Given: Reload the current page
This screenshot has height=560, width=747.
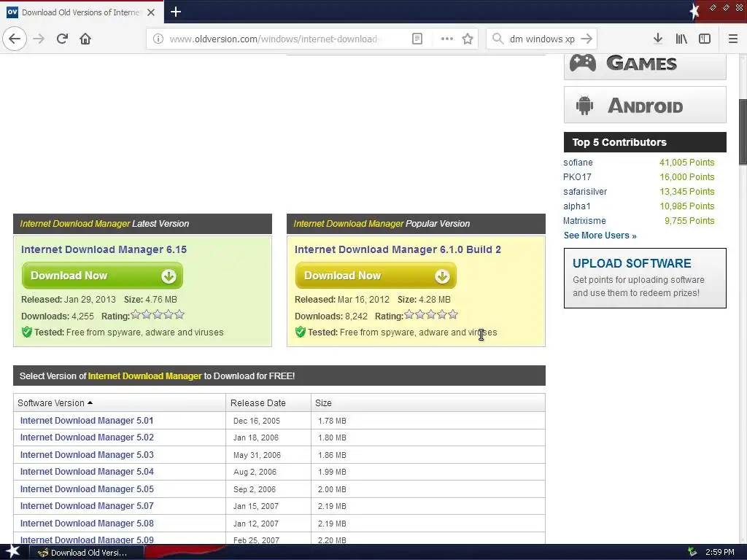Looking at the screenshot, I should click(x=62, y=39).
